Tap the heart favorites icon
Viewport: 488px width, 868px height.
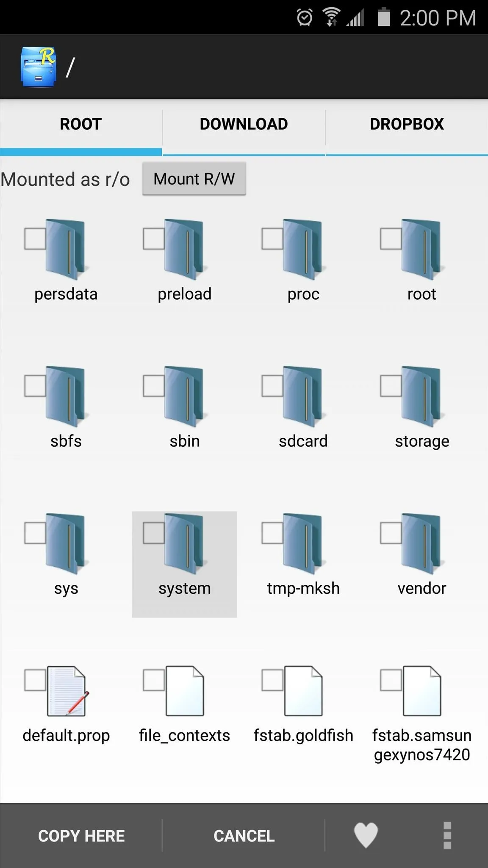coord(366,835)
